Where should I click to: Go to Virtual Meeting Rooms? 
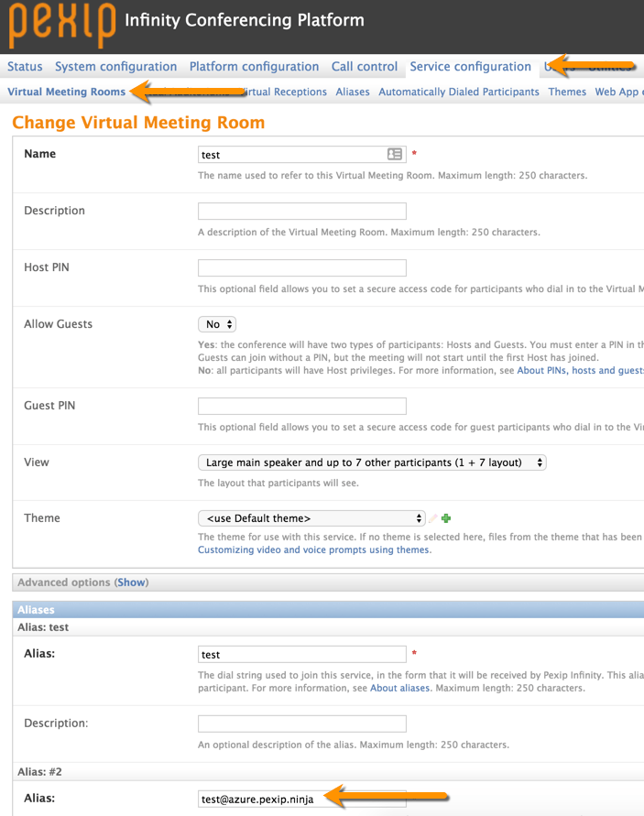pyautogui.click(x=67, y=92)
